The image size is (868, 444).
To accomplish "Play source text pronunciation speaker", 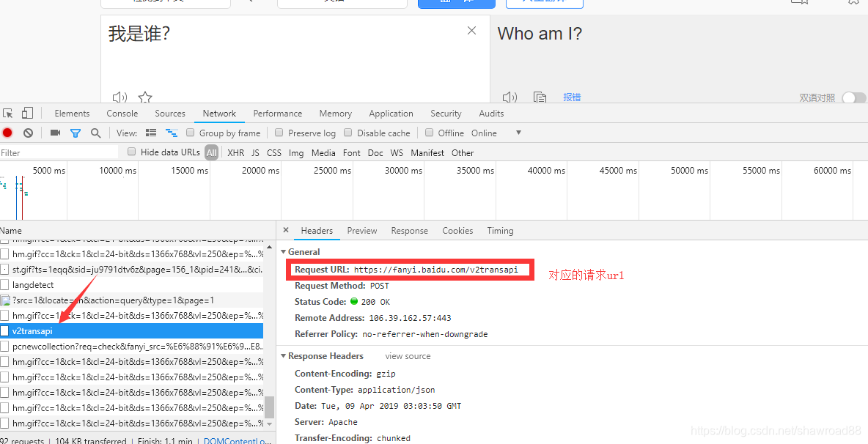I will pyautogui.click(x=119, y=98).
